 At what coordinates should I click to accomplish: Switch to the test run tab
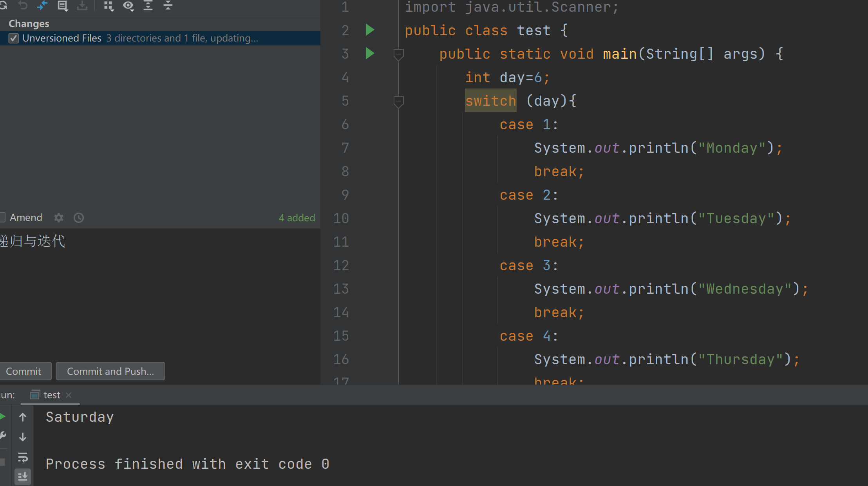51,395
